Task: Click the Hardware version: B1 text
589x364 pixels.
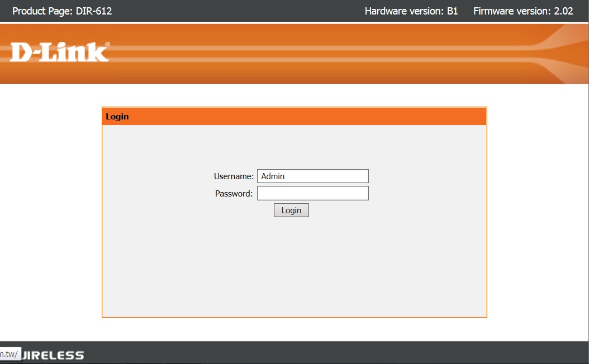Action: point(411,11)
